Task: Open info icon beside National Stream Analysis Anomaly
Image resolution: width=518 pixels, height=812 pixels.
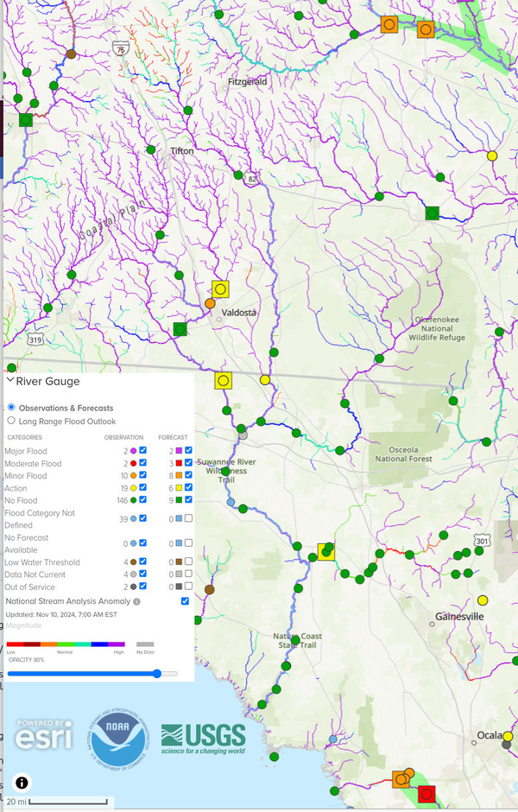Action: [136, 602]
